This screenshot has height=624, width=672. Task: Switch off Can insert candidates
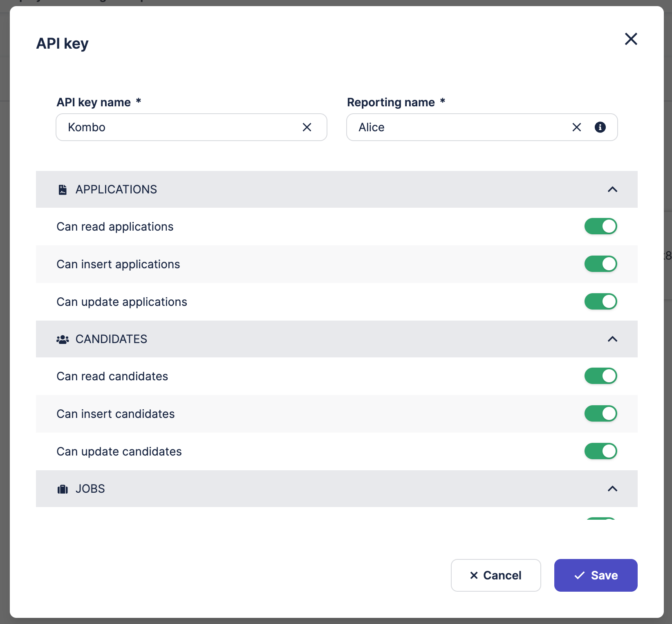600,413
